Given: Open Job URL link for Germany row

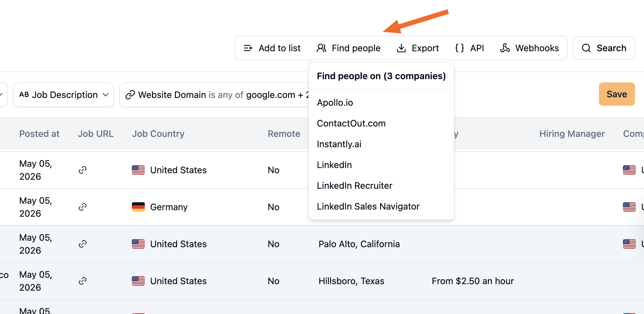Looking at the screenshot, I should (83, 207).
